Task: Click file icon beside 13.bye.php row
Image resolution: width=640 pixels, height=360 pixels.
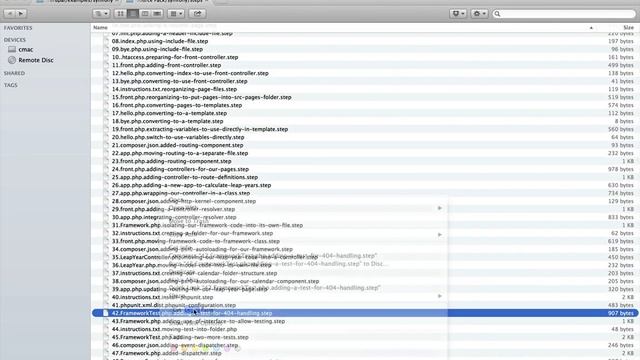Action: [106, 81]
